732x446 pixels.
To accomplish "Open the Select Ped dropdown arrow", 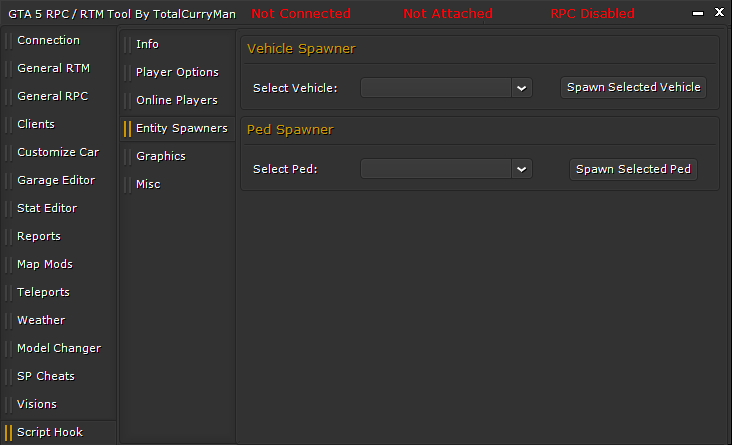I will [521, 169].
